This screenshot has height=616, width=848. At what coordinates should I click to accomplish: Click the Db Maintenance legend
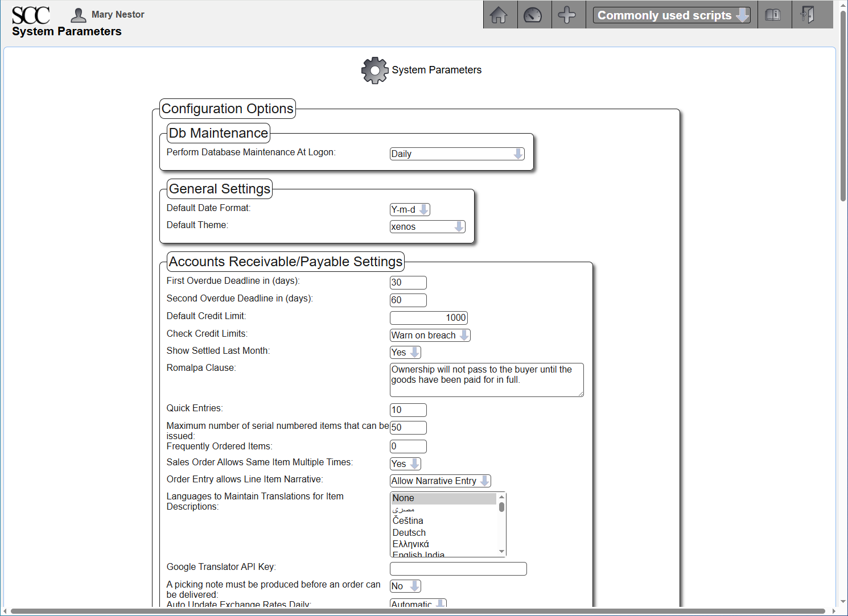[219, 133]
